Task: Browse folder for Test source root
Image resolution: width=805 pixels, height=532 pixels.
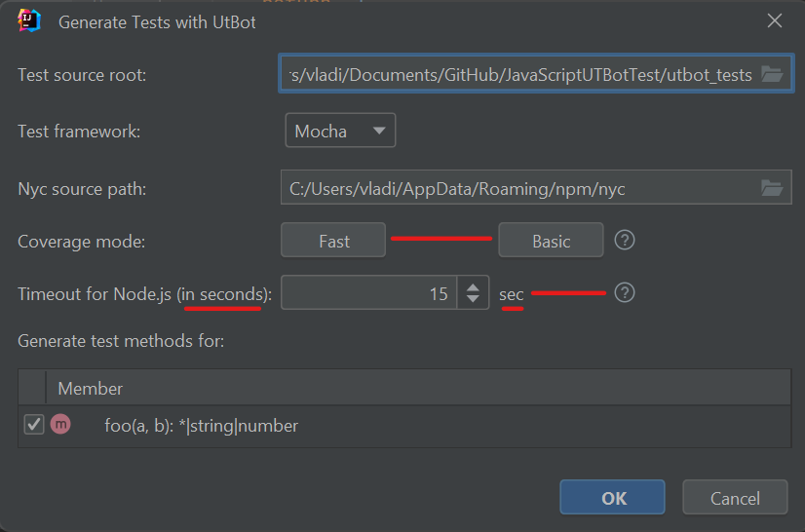Action: pos(772,74)
